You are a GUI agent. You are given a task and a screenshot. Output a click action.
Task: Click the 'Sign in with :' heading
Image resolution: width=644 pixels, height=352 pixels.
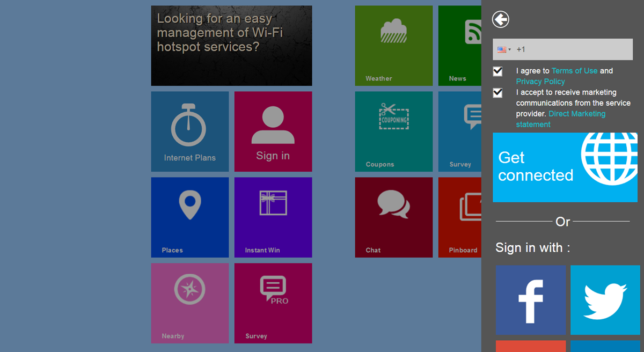point(532,248)
